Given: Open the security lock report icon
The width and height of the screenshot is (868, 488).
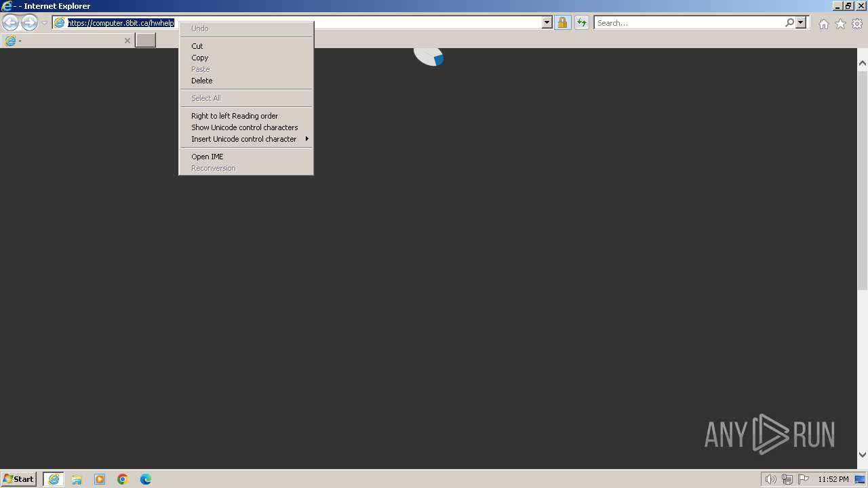Looking at the screenshot, I should tap(562, 23).
